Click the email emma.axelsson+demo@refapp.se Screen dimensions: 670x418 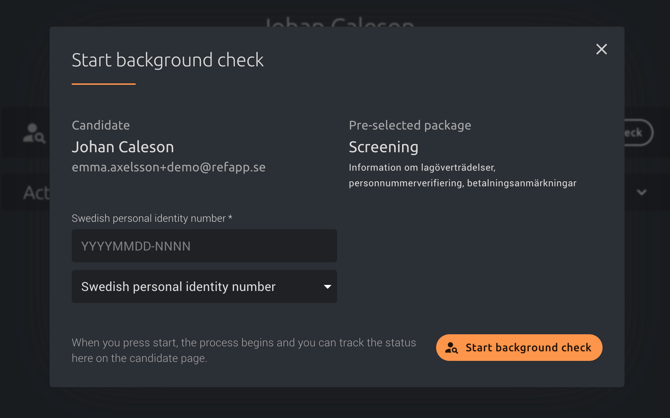pyautogui.click(x=168, y=168)
